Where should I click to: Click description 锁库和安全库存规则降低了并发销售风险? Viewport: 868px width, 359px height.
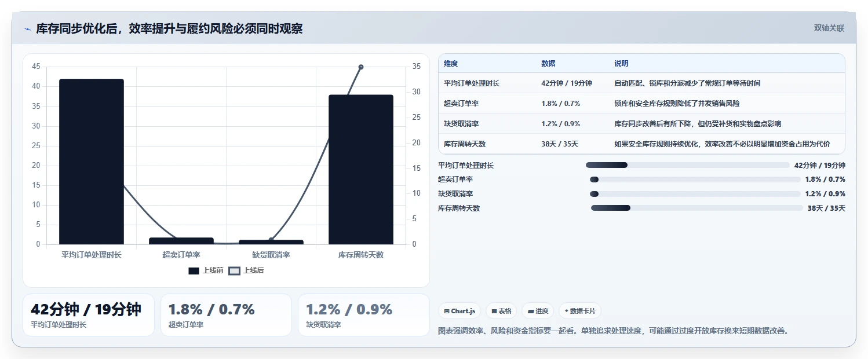677,104
